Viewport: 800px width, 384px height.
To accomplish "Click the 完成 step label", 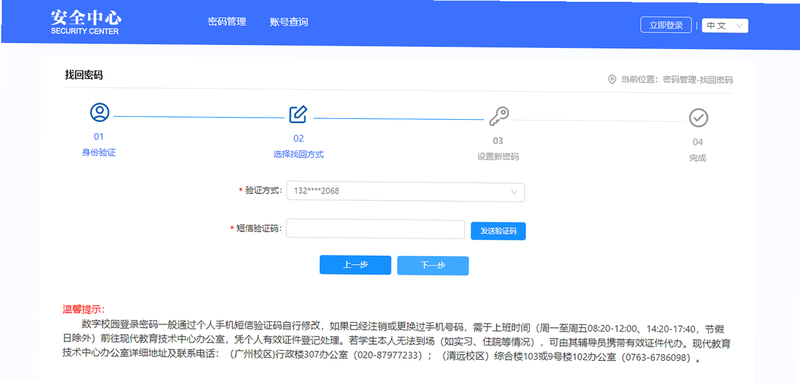I will tap(697, 158).
